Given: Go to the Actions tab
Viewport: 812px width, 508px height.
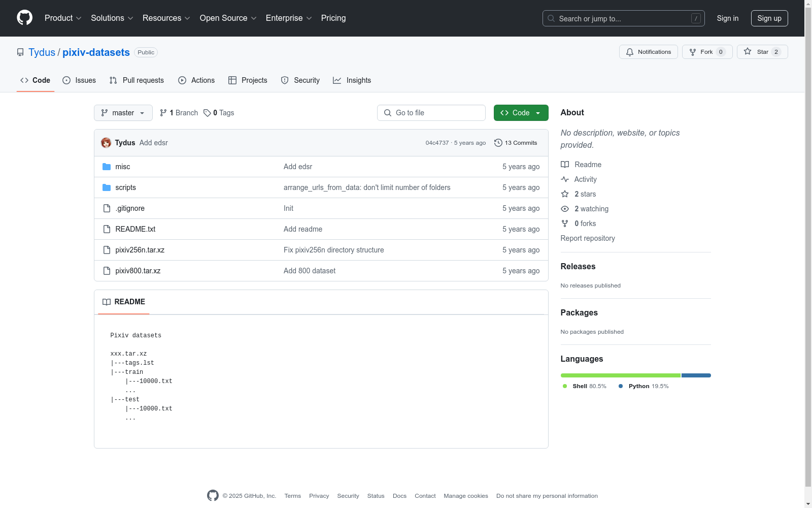Looking at the screenshot, I should (x=196, y=80).
